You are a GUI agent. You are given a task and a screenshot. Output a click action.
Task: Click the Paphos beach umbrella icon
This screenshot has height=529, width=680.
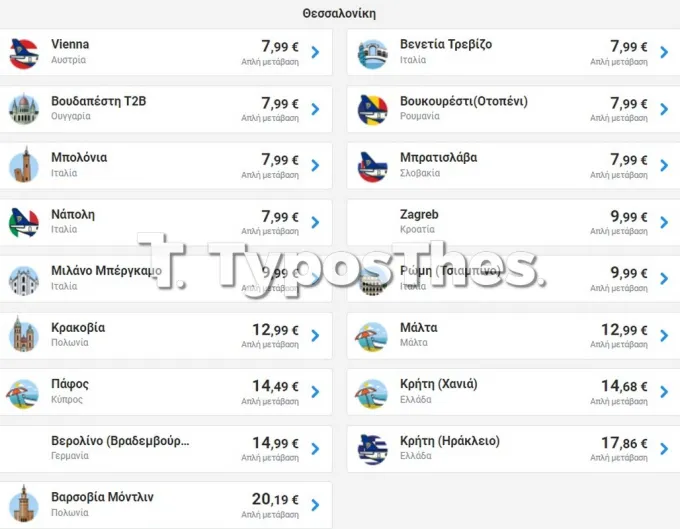pyautogui.click(x=23, y=393)
